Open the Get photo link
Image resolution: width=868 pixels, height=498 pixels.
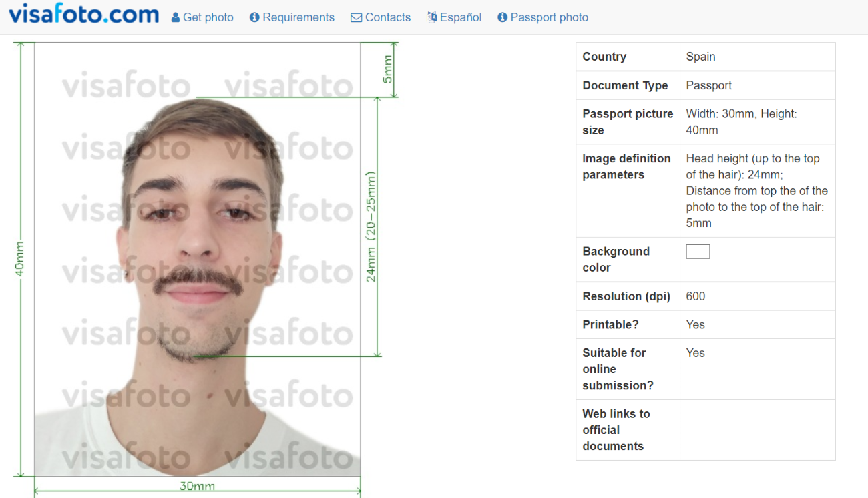tap(207, 17)
